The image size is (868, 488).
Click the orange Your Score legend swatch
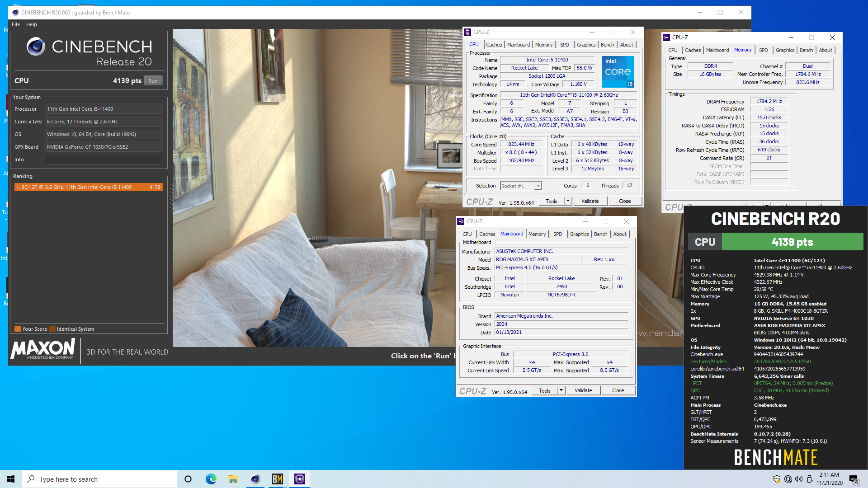coord(18,329)
